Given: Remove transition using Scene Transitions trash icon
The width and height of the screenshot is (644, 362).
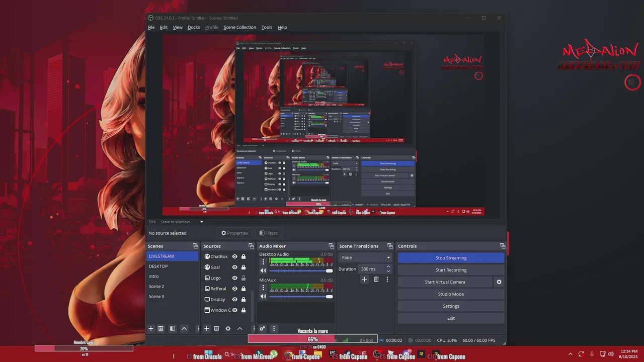Looking at the screenshot, I should [376, 279].
